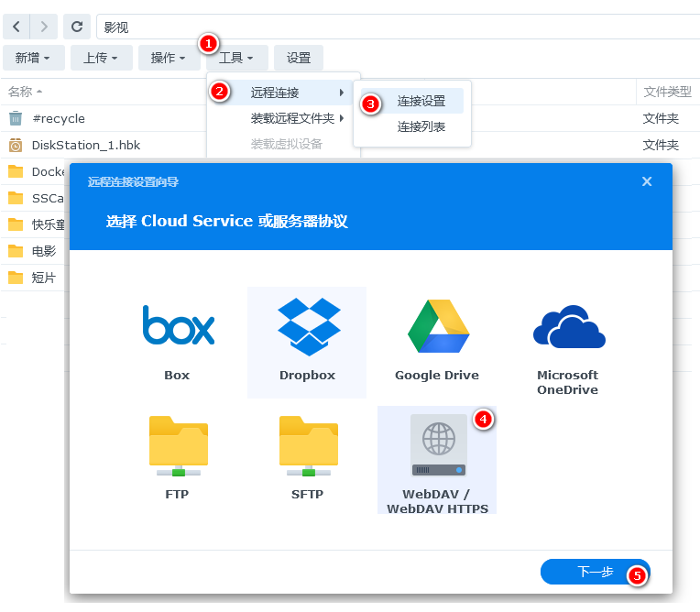Viewport: 700px width, 612px height.
Task: Click the 影视 path field
Action: coord(398,27)
